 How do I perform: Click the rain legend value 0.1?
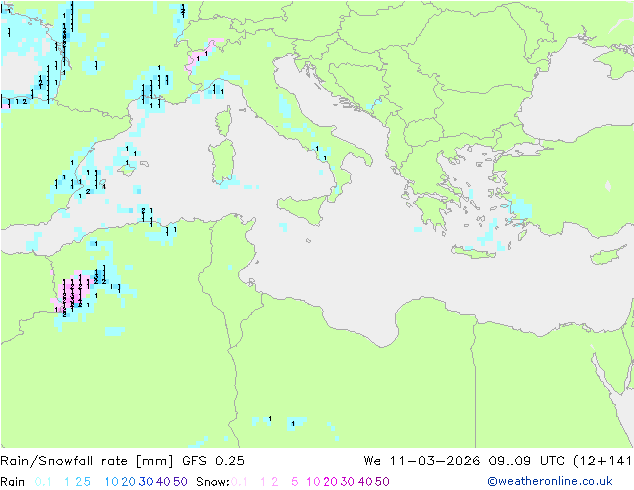point(43,482)
